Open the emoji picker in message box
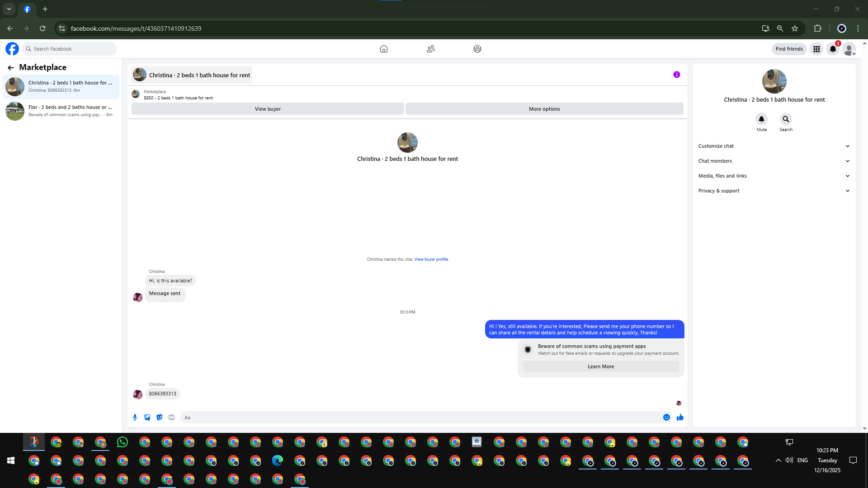Image resolution: width=868 pixels, height=488 pixels. coord(666,418)
